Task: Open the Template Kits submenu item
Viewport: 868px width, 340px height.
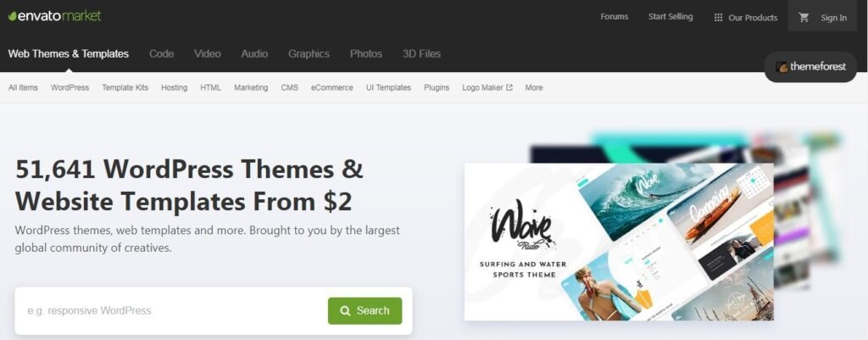Action: tap(125, 87)
